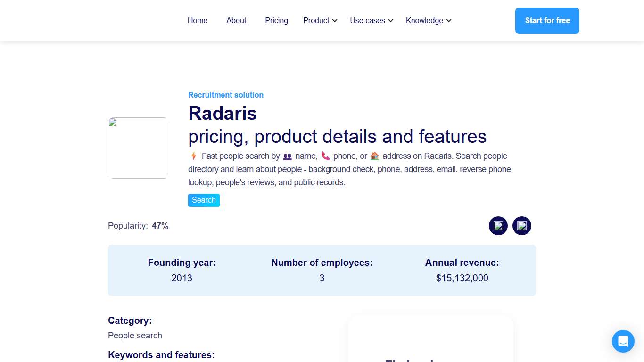Click the phone receiver emoji in description
The height and width of the screenshot is (362, 644).
click(325, 156)
